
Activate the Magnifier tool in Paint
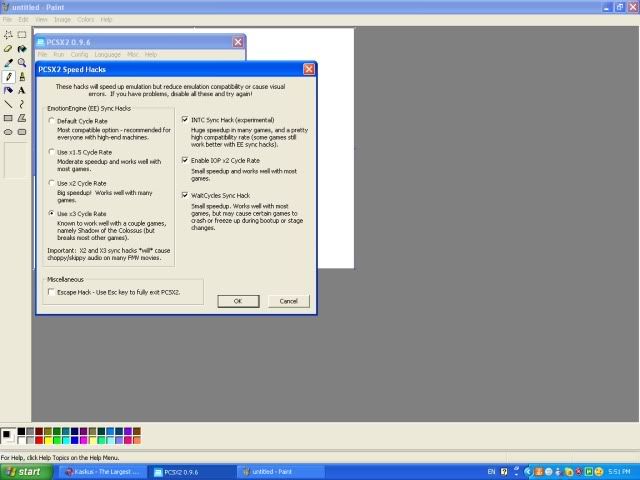[x=22, y=62]
